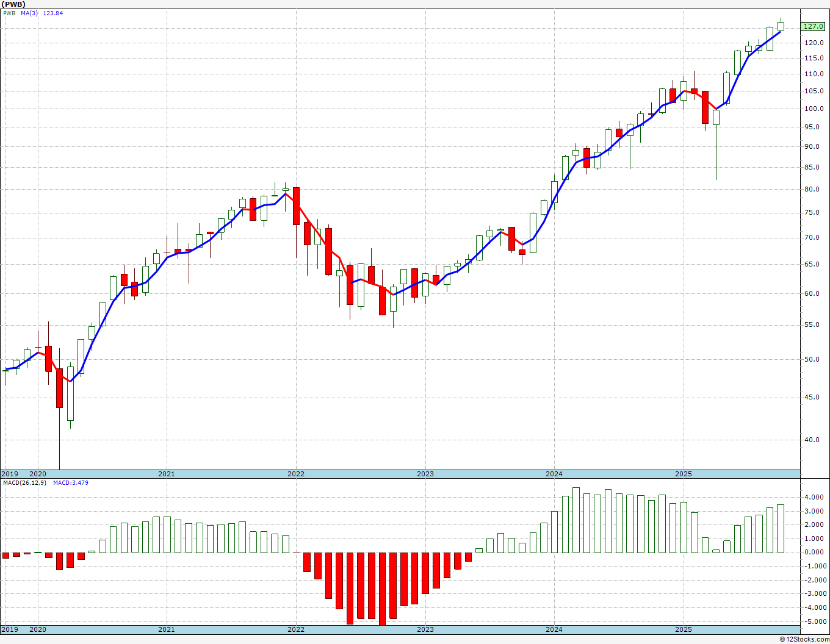Click the "MACD(26,12,9)" indicator label
The image size is (830, 644).
point(25,483)
